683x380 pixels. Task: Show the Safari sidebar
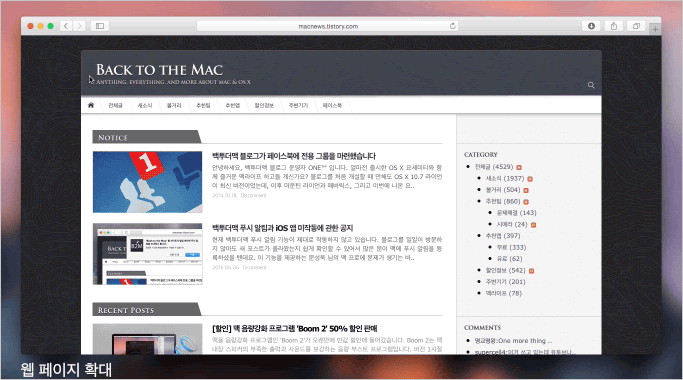point(100,26)
